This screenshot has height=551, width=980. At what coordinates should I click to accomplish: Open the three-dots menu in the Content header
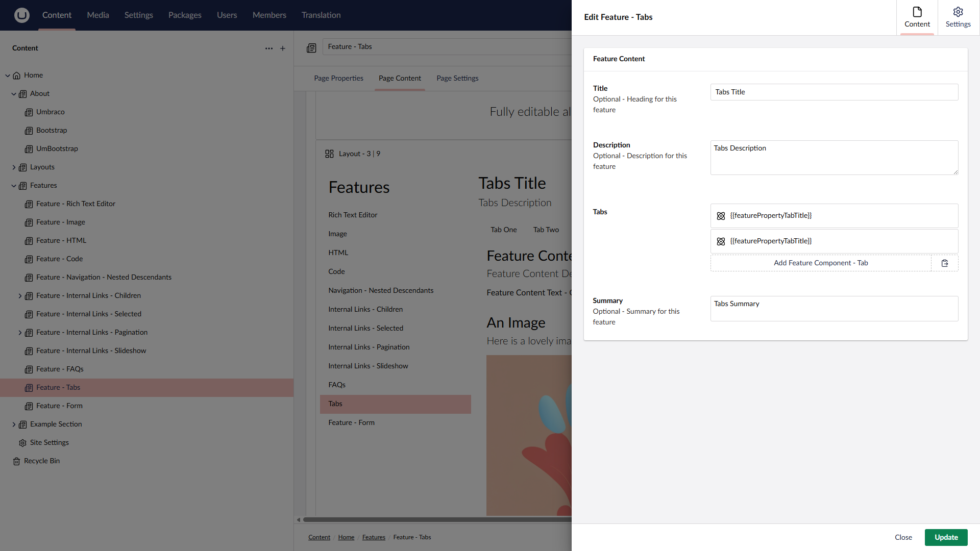tap(268, 48)
